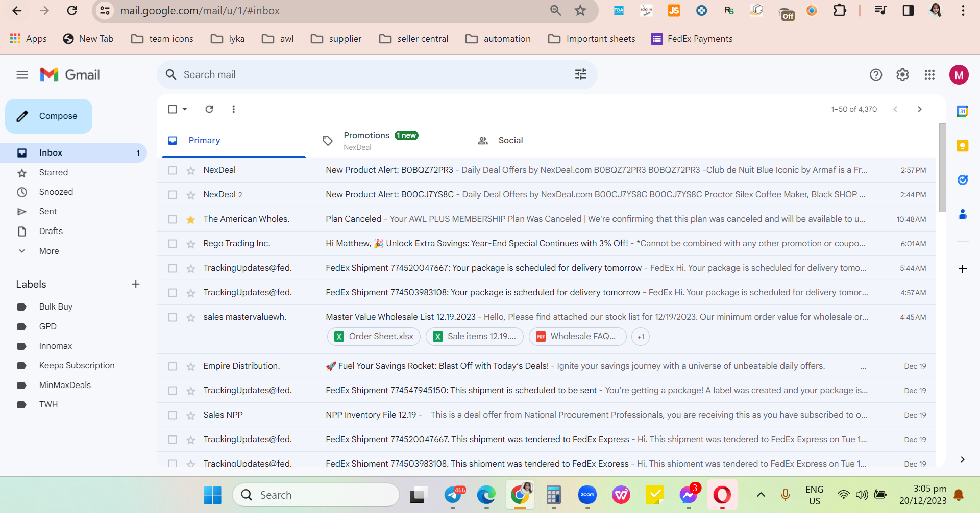The width and height of the screenshot is (980, 513).
Task: Select Sales NPP email checkbox
Action: [173, 415]
